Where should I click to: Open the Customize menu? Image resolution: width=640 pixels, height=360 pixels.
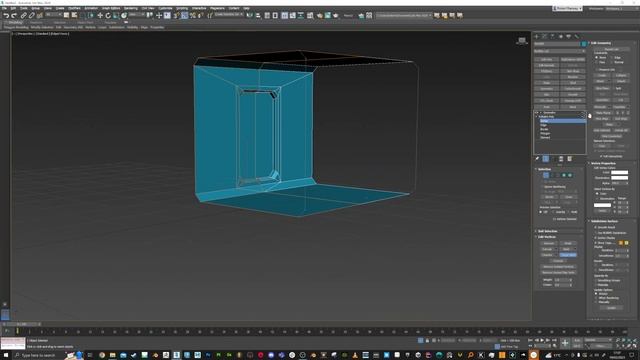pos(165,8)
